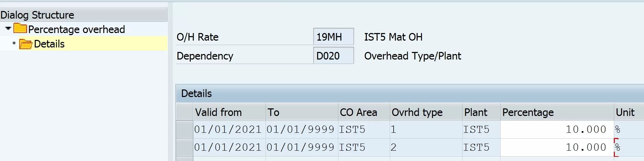Select the Percentage overhead tree item
The height and width of the screenshot is (161, 644).
coord(77,30)
